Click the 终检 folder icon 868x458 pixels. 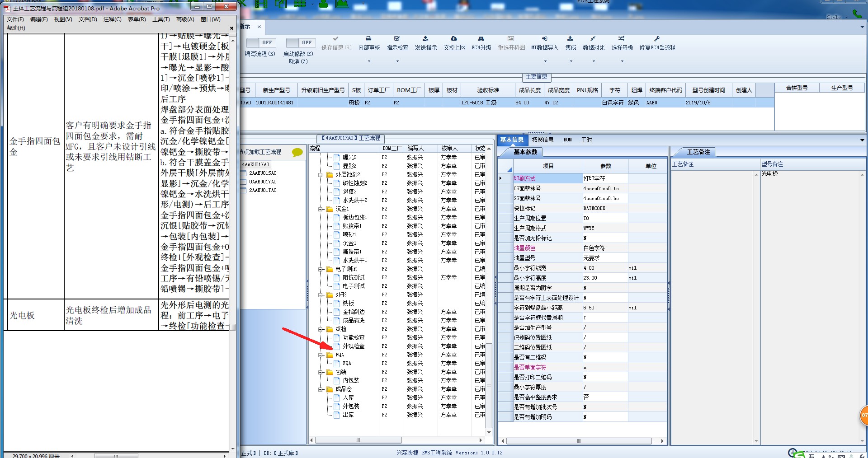point(330,329)
